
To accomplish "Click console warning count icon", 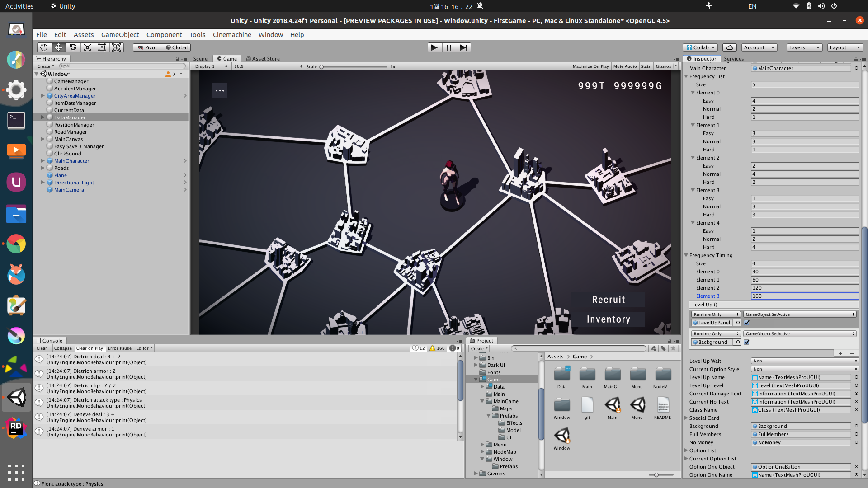I will (x=437, y=348).
